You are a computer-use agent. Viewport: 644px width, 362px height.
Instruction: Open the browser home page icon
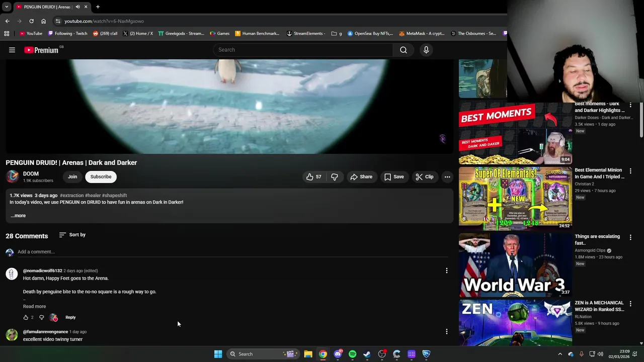pyautogui.click(x=43, y=21)
